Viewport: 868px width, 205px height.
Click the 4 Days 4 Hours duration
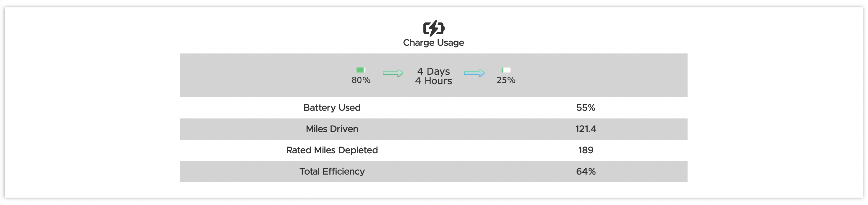(x=434, y=76)
